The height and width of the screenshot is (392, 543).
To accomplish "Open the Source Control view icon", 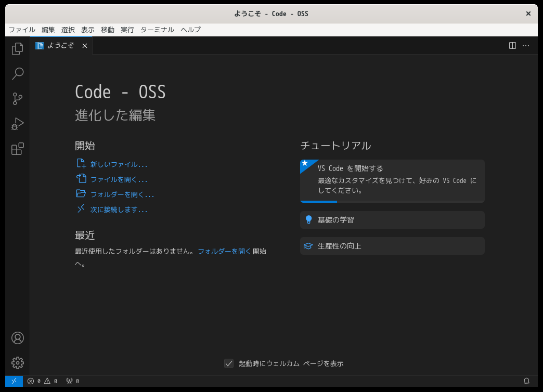I will coord(17,99).
